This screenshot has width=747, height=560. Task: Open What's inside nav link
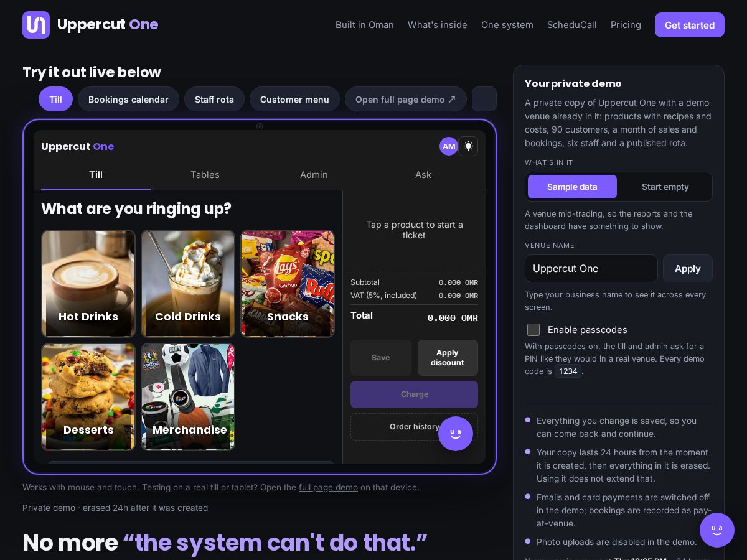[x=438, y=25]
